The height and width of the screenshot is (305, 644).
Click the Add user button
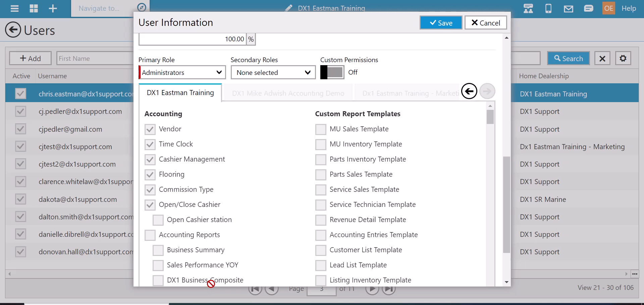click(30, 58)
